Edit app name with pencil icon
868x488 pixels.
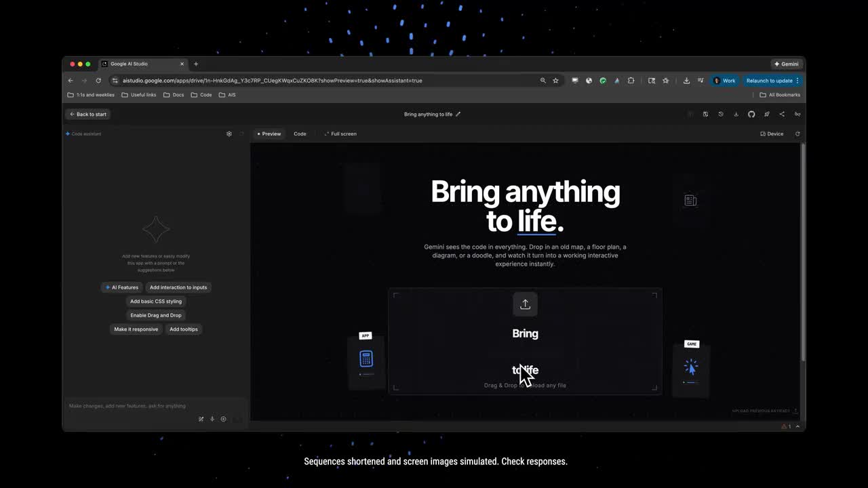[458, 114]
